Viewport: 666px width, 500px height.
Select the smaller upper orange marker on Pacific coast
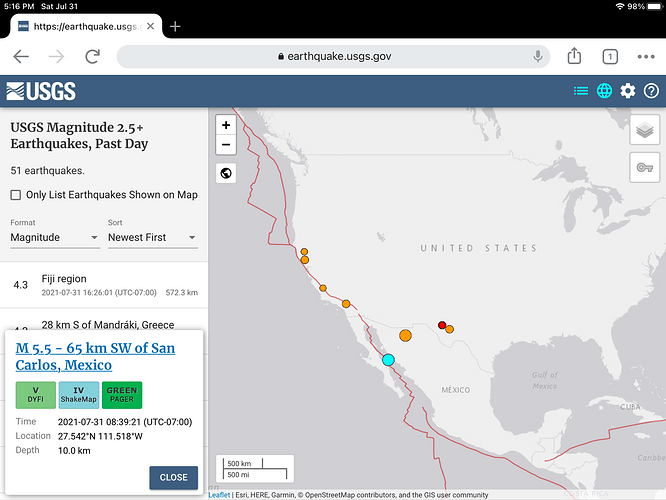coord(304,252)
